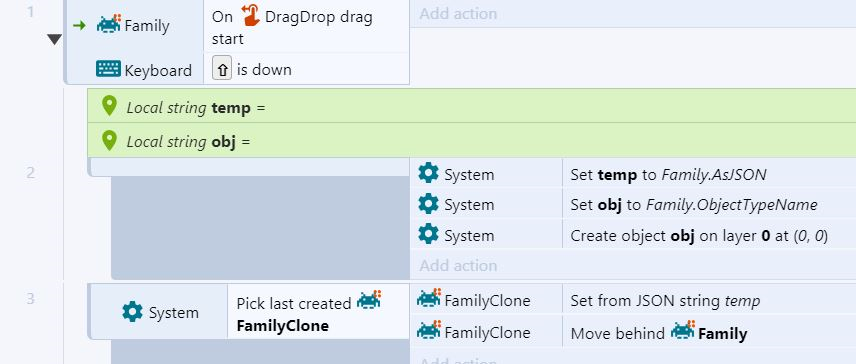Click Add action link under Create object
The height and width of the screenshot is (364, 856).
458,265
